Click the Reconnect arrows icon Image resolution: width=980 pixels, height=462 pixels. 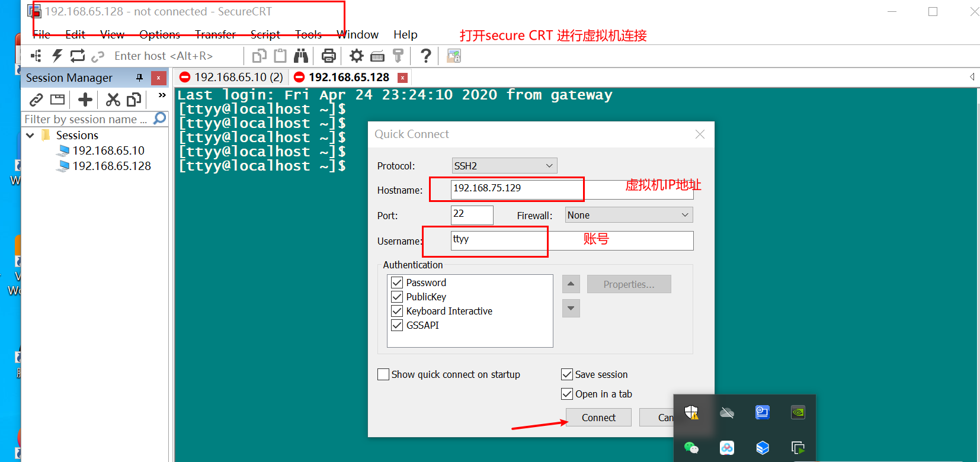coord(78,56)
